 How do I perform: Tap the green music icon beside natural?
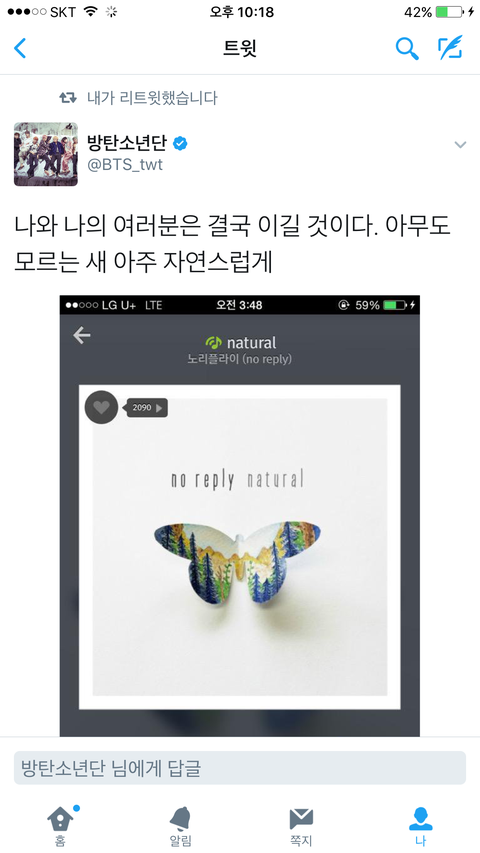click(x=214, y=343)
